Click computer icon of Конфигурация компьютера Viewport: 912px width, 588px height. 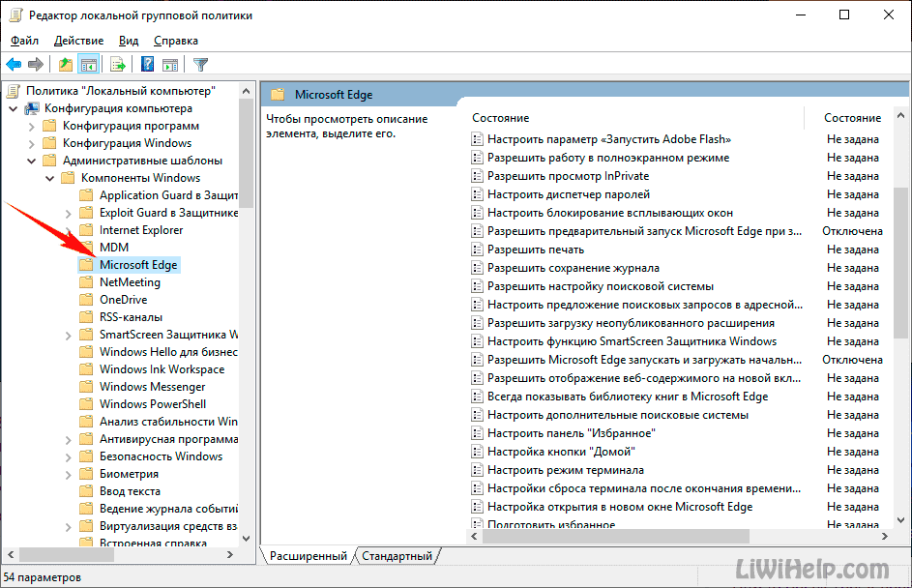[32, 108]
